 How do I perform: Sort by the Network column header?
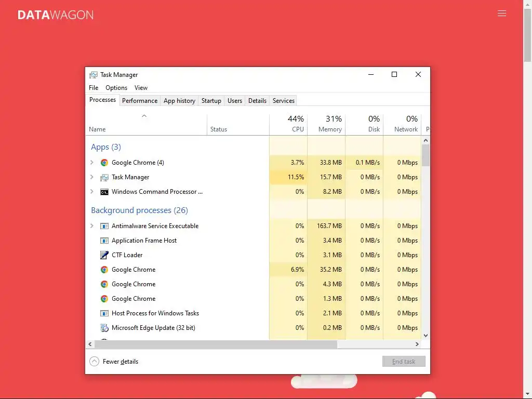[x=403, y=125]
